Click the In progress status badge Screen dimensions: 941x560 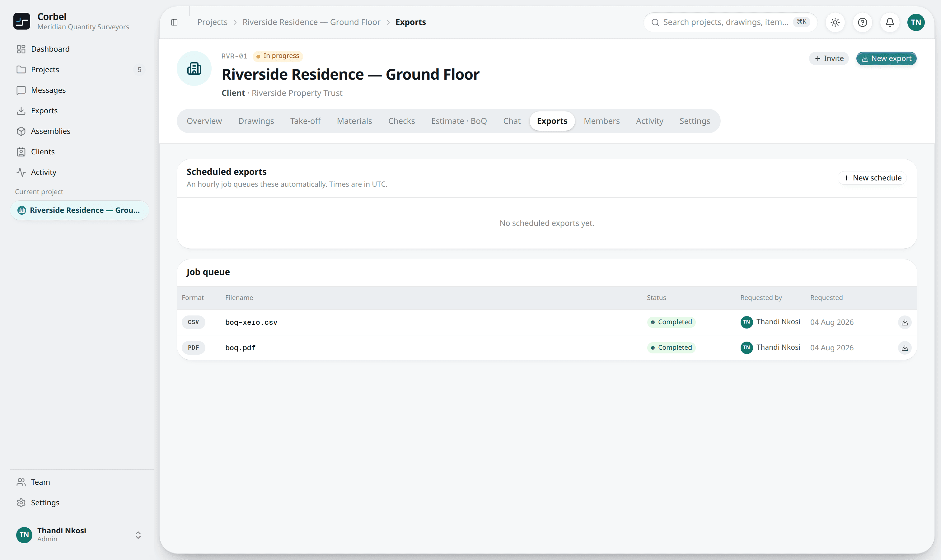pos(278,56)
